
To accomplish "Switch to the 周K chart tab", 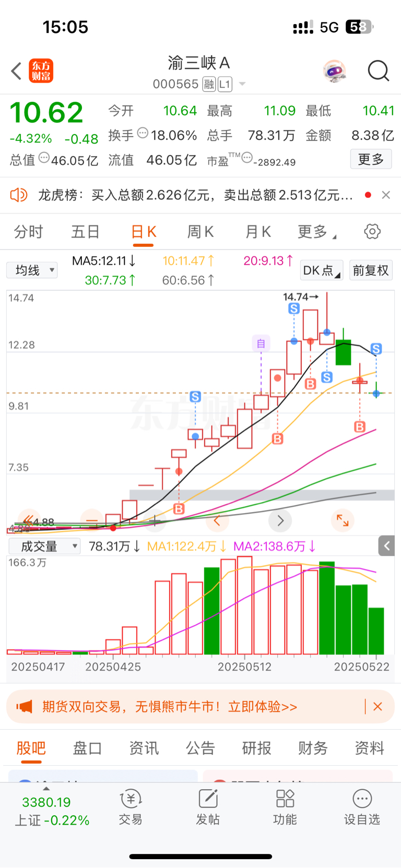I will tap(200, 232).
